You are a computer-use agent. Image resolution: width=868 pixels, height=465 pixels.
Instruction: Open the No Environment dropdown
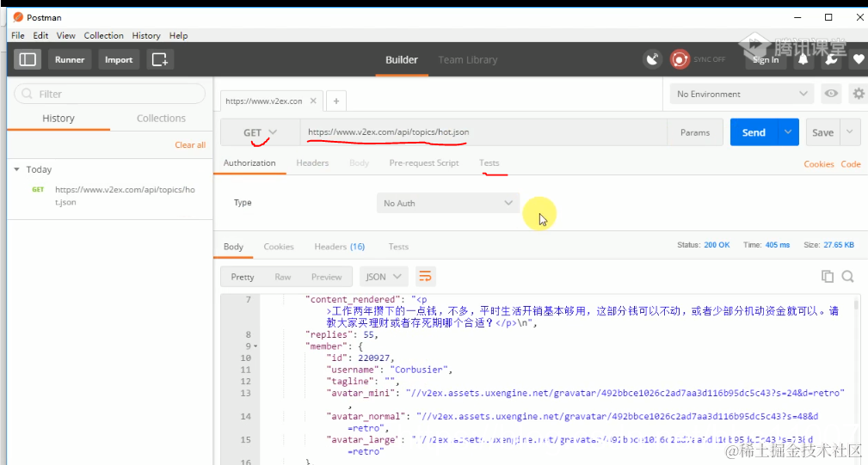pos(742,94)
